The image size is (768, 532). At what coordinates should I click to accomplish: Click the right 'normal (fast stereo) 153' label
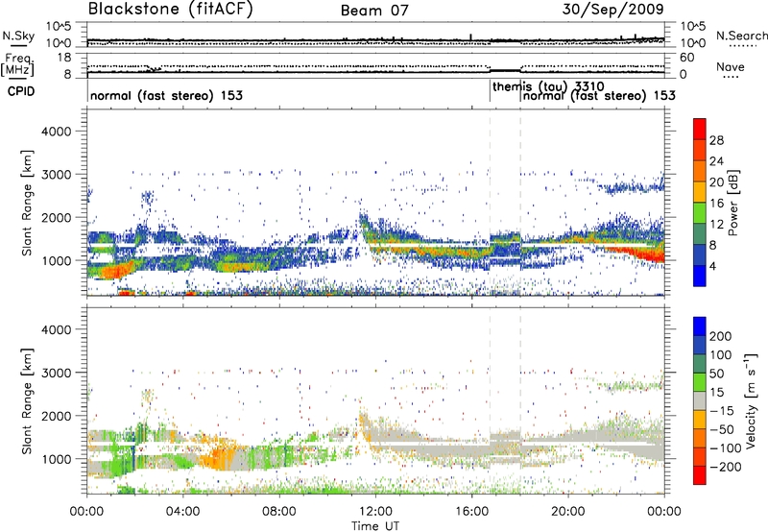pyautogui.click(x=599, y=95)
